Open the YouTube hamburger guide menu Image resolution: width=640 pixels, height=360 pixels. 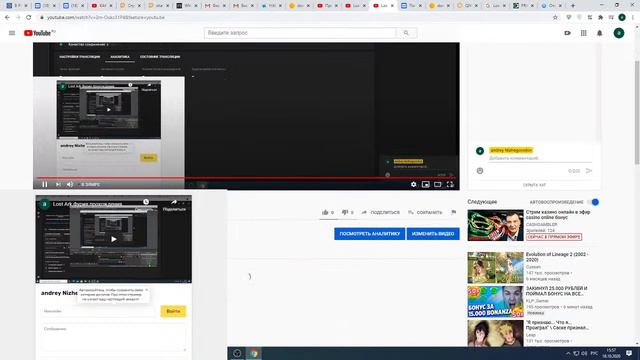[x=12, y=33]
